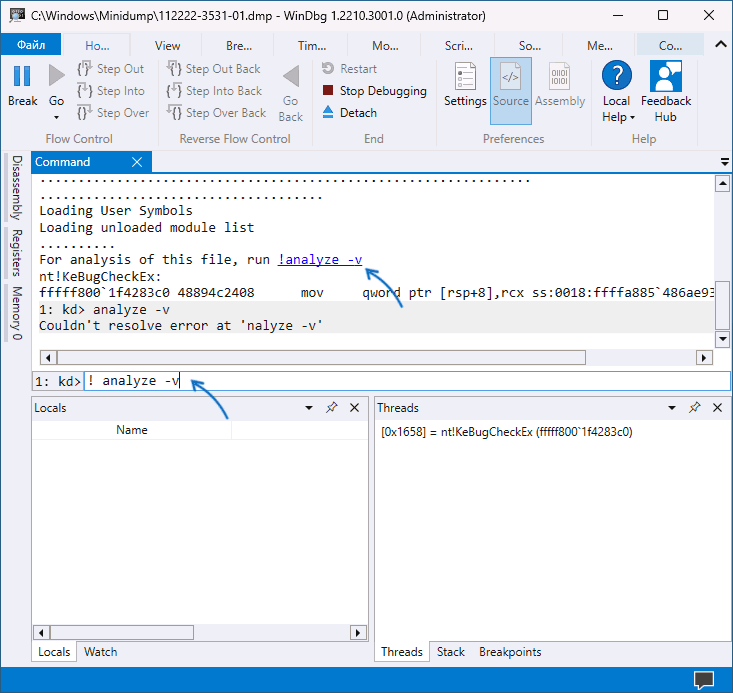Open debugger Settings
Viewport: 733px width, 693px height.
coord(465,85)
